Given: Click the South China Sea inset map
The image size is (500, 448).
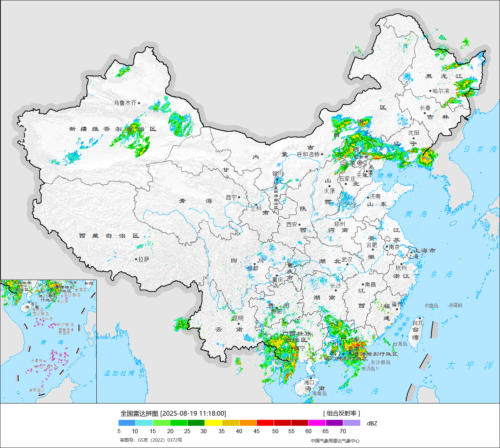Looking at the screenshot, I should click(x=48, y=341).
